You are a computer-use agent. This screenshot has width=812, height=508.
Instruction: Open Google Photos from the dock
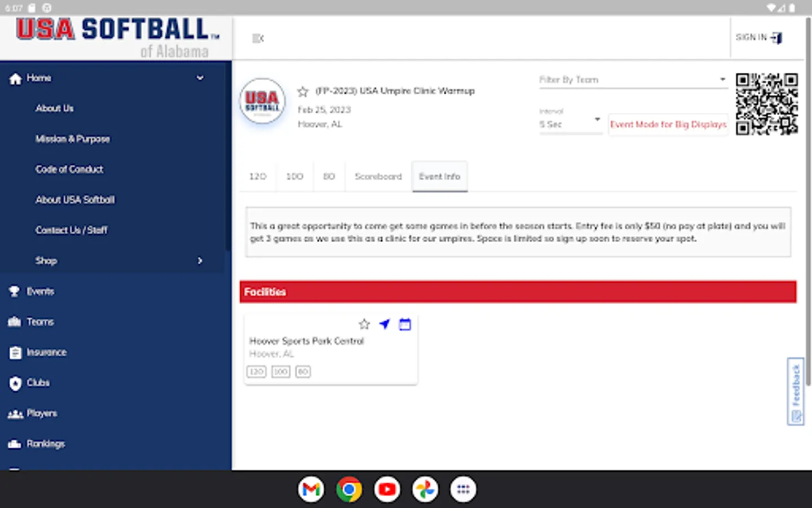coord(425,489)
